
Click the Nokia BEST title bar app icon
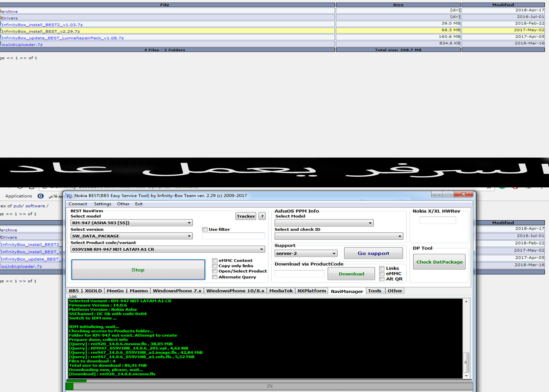click(69, 196)
